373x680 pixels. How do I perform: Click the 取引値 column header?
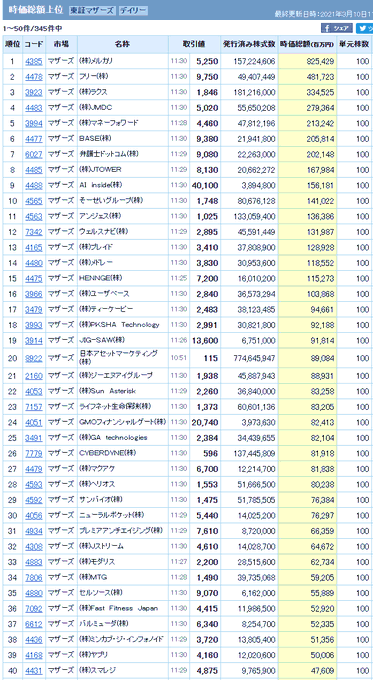coord(194,45)
